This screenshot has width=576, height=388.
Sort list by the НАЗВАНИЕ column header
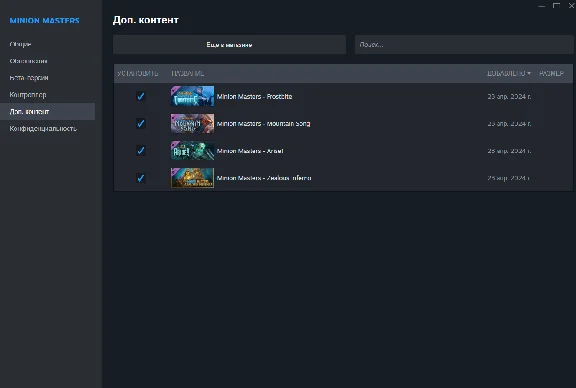click(187, 73)
